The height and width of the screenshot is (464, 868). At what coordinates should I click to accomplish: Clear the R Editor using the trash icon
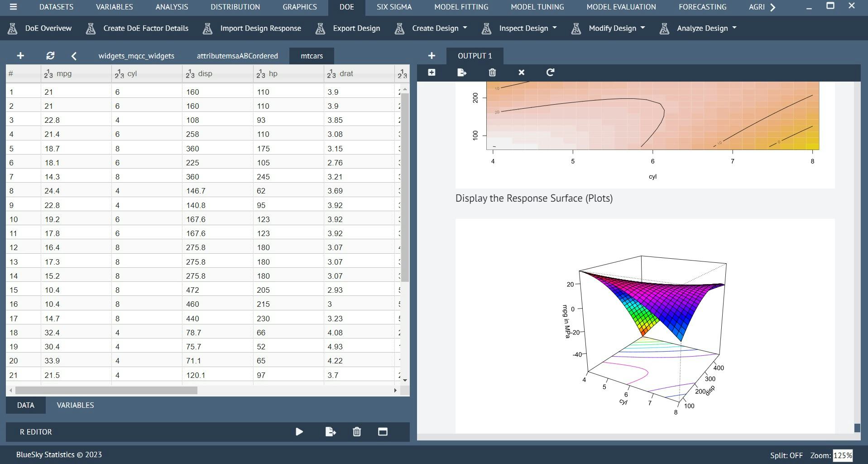coord(357,432)
